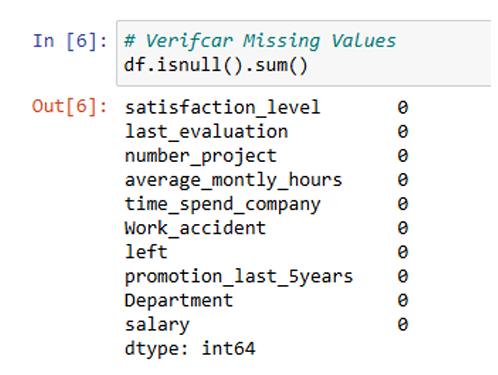
Task: Click the 0 value beside salary
Action: click(403, 325)
